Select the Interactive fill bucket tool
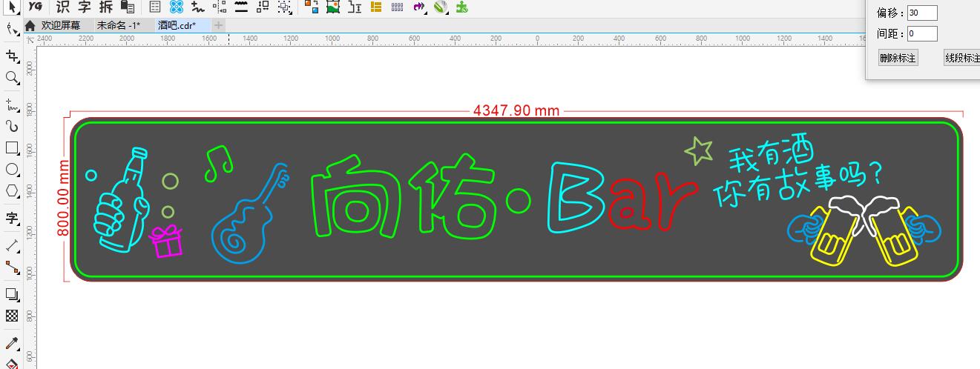The image size is (980, 369). pyautogui.click(x=12, y=363)
